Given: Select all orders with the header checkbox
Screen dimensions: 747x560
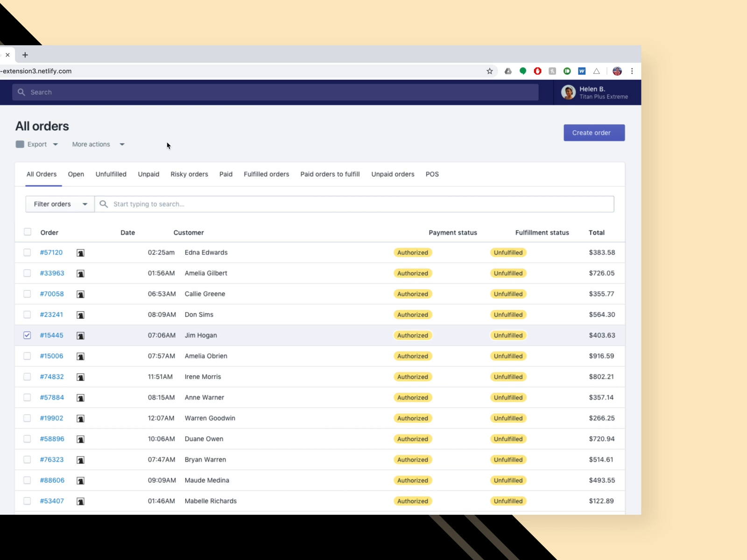Looking at the screenshot, I should 27,232.
